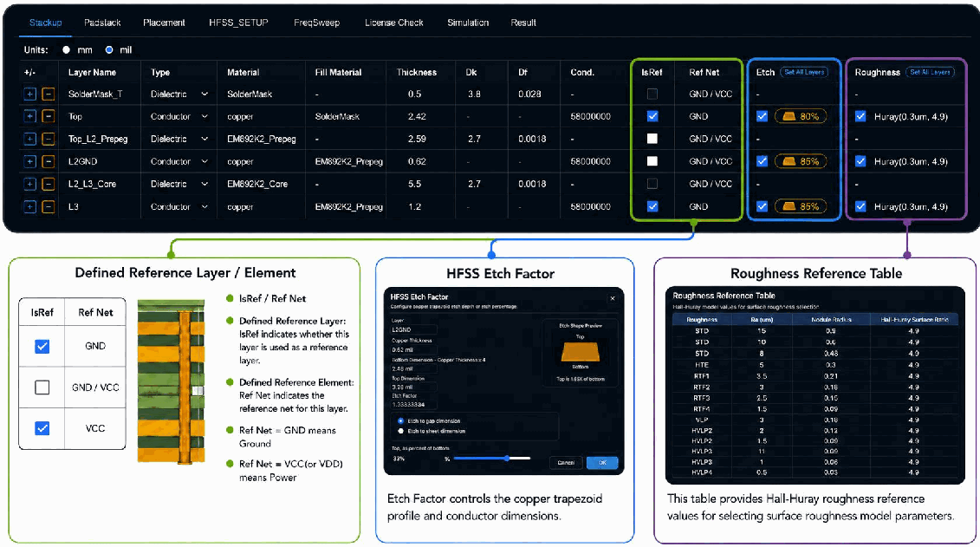The width and height of the screenshot is (980, 547).
Task: Add a layer at the L2_L3_Core row
Action: 29,184
